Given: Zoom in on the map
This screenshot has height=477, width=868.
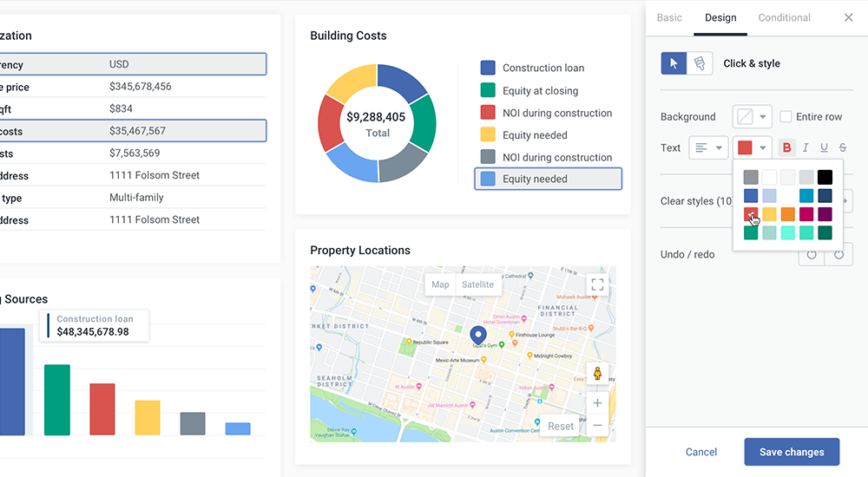Looking at the screenshot, I should coord(597,403).
